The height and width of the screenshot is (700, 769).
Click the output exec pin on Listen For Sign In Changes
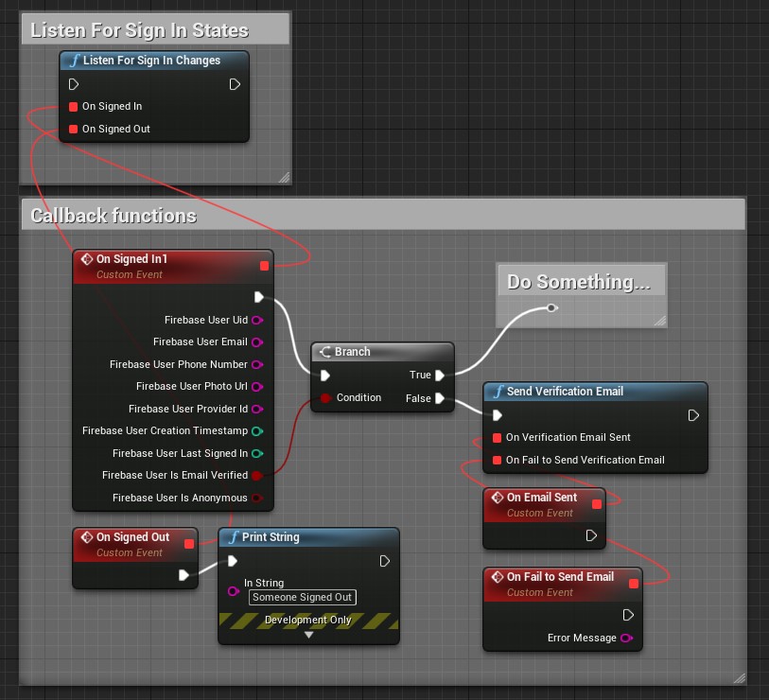235,84
